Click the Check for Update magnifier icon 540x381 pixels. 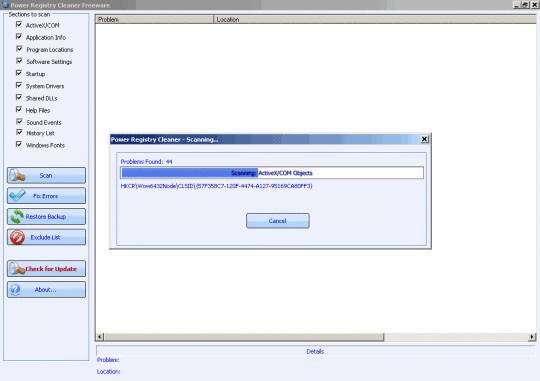click(x=17, y=269)
